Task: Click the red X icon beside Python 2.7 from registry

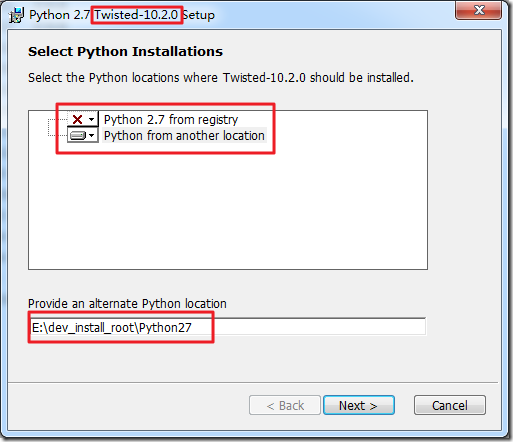Action: 77,119
